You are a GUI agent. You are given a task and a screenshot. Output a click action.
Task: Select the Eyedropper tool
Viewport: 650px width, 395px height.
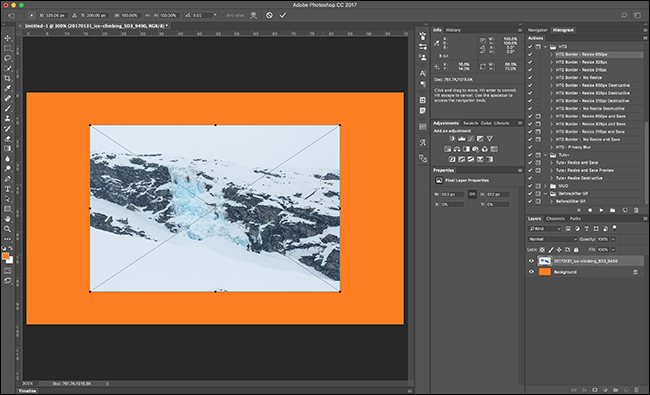(7, 88)
